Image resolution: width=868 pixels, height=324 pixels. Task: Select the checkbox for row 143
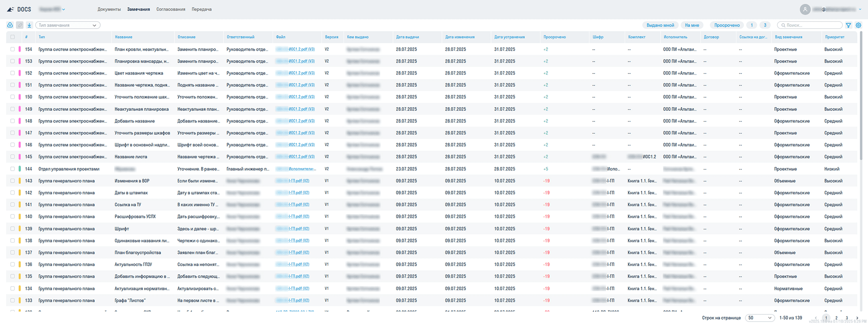[12, 181]
